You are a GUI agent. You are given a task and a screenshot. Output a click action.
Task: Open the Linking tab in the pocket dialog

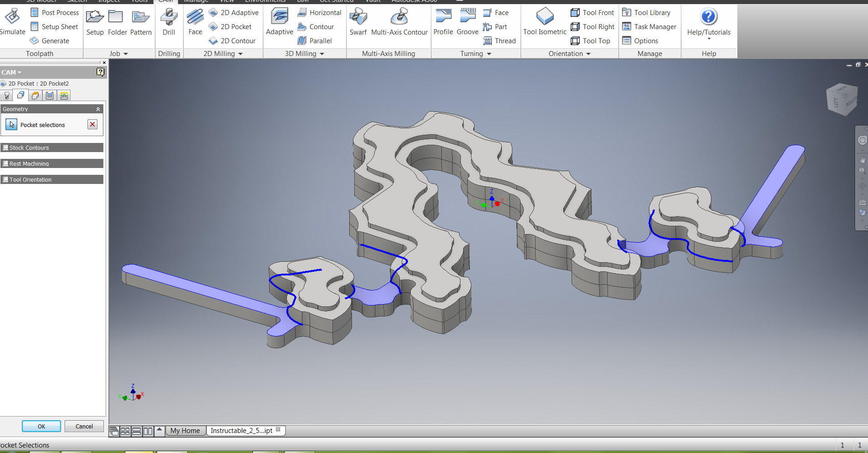click(x=64, y=96)
